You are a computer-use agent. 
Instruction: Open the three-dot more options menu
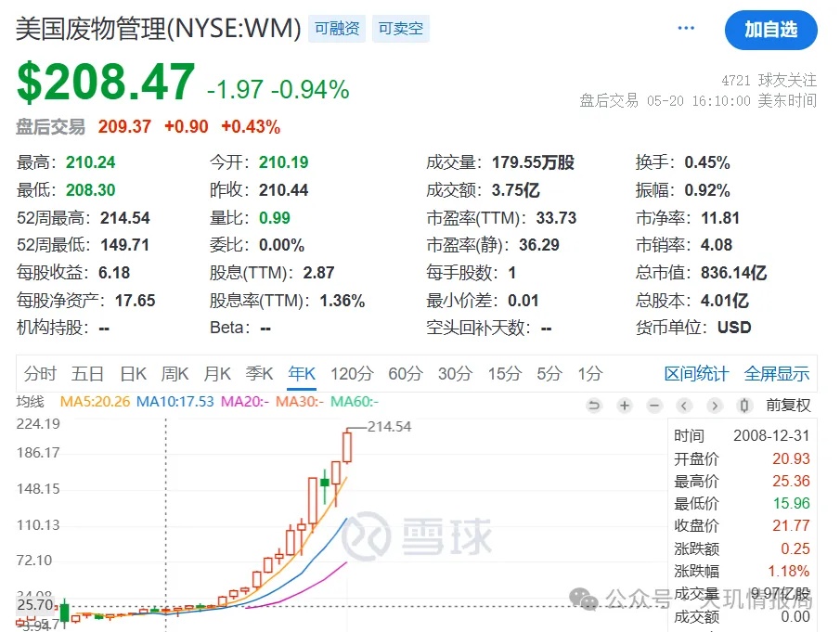(x=686, y=28)
